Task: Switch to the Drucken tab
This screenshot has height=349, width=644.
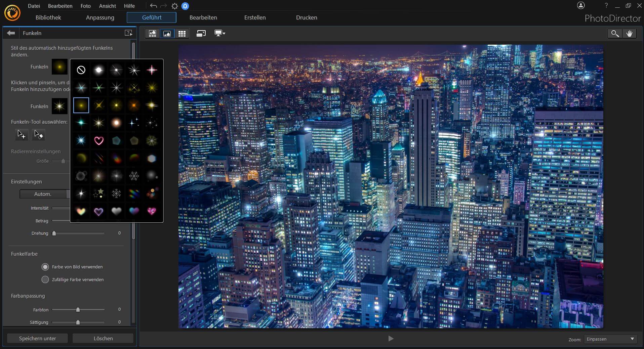Action: (x=307, y=17)
